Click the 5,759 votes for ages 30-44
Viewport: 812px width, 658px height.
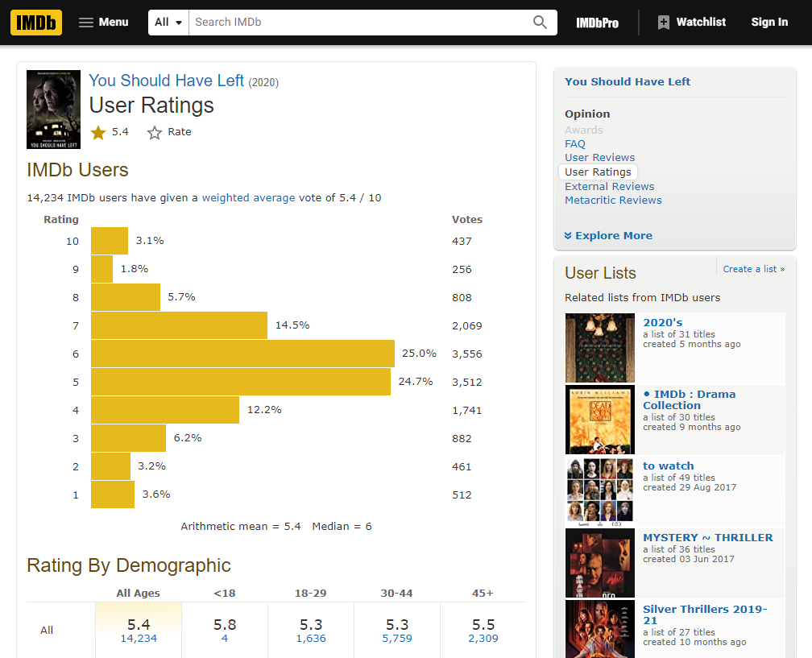(397, 639)
